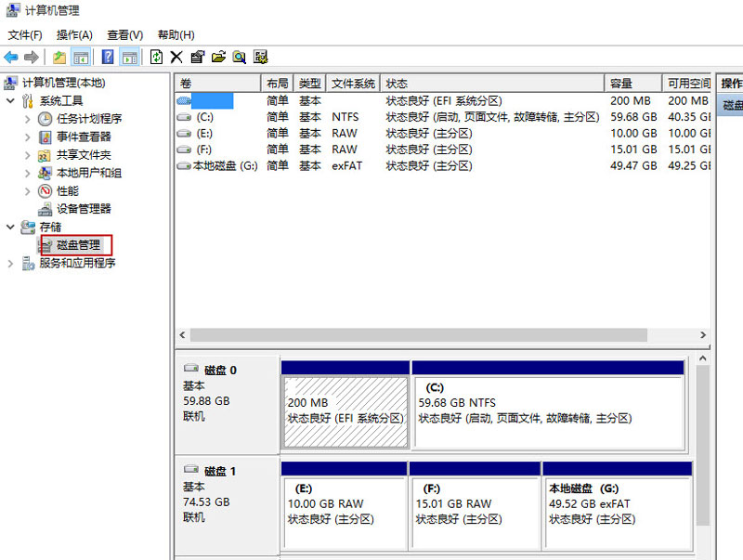Open Properties using the toolbar properties icon

pyautogui.click(x=197, y=58)
